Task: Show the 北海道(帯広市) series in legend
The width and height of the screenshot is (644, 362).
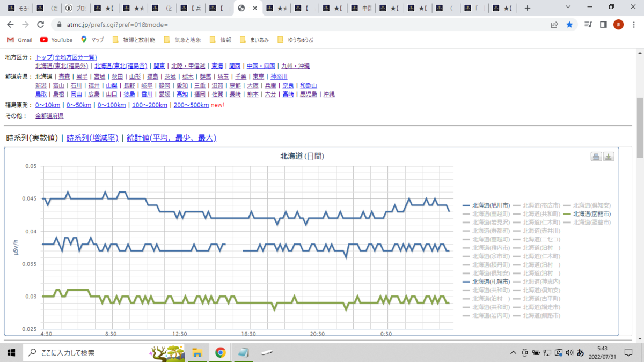Action: (537, 205)
